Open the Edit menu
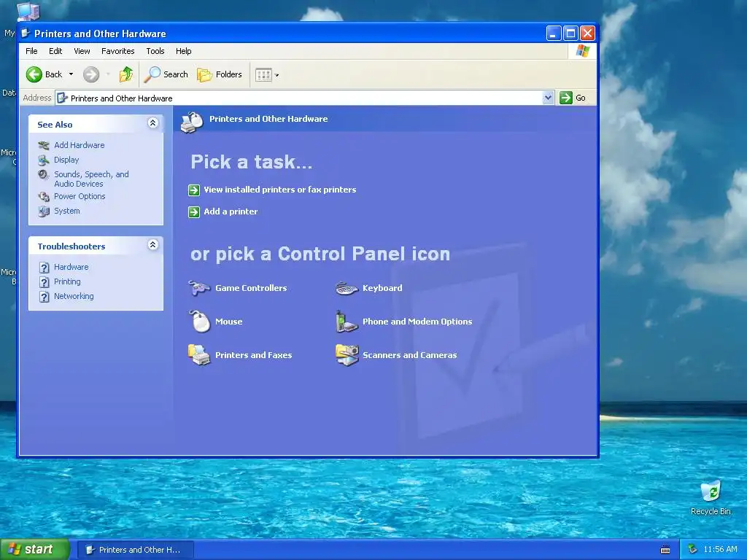747x560 pixels. 55,51
